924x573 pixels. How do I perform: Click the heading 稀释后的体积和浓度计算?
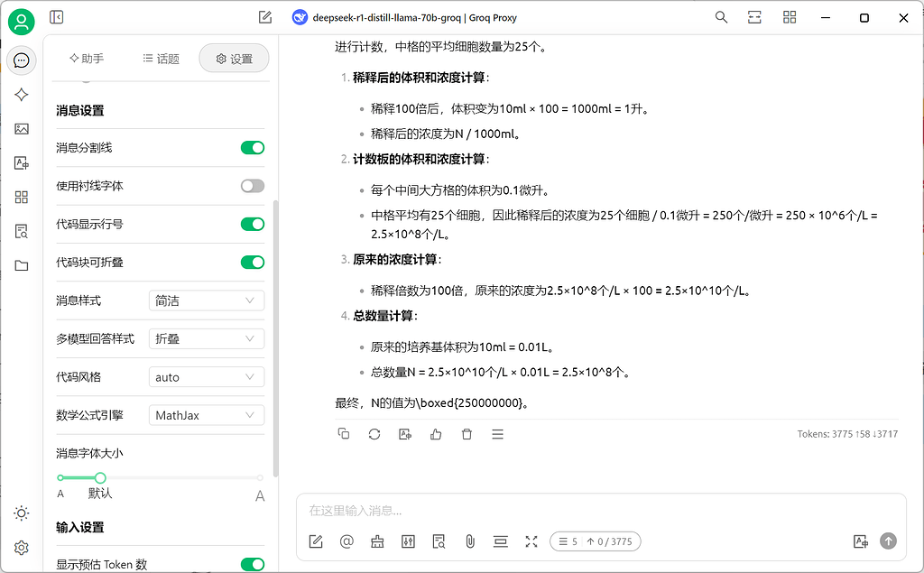click(420, 78)
